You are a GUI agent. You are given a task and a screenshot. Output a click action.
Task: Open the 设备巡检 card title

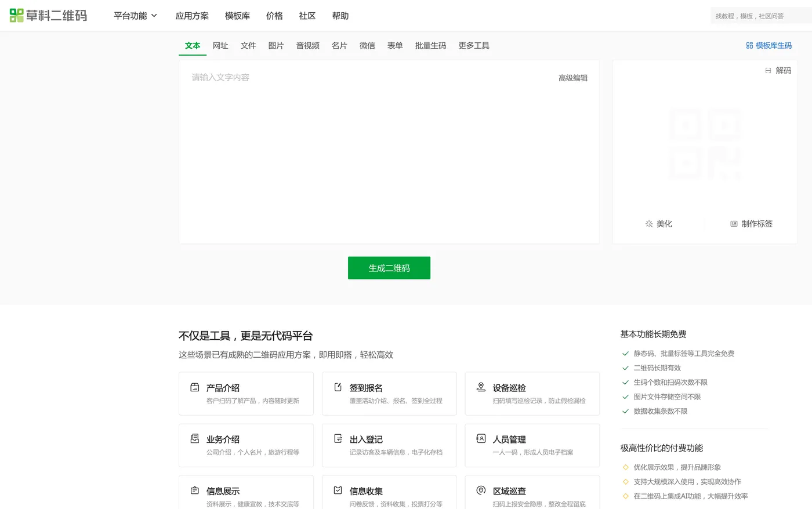pos(509,388)
